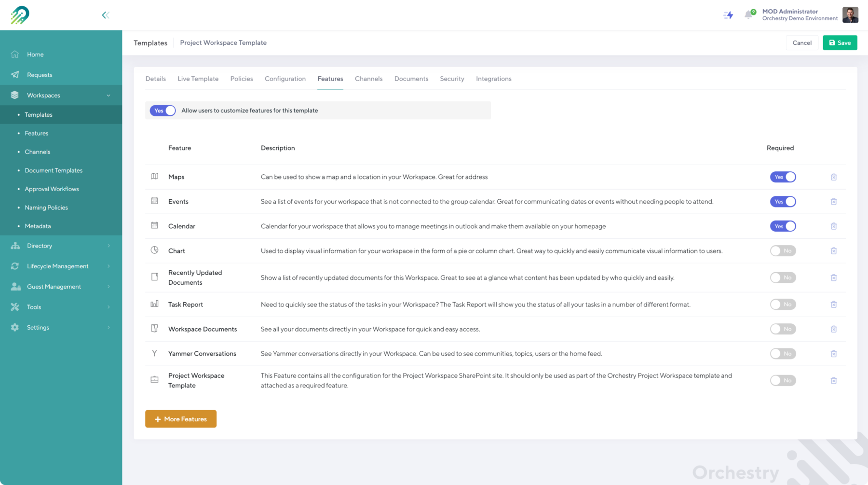Click the Orchestry logo

tap(20, 15)
